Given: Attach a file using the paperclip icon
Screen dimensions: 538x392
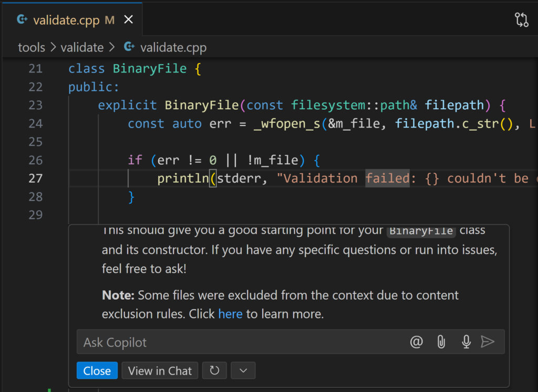Looking at the screenshot, I should pos(441,342).
